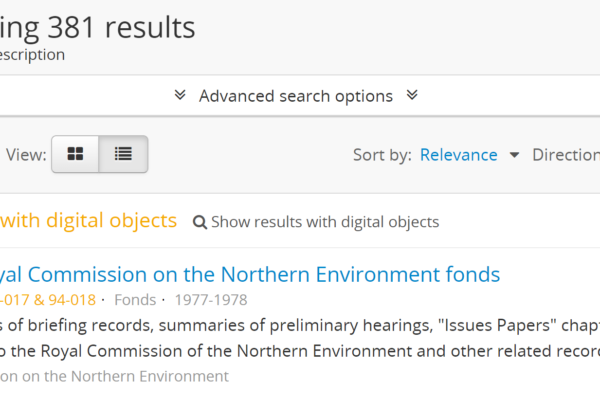
Task: Click the "Sort by:" label
Action: click(x=382, y=155)
